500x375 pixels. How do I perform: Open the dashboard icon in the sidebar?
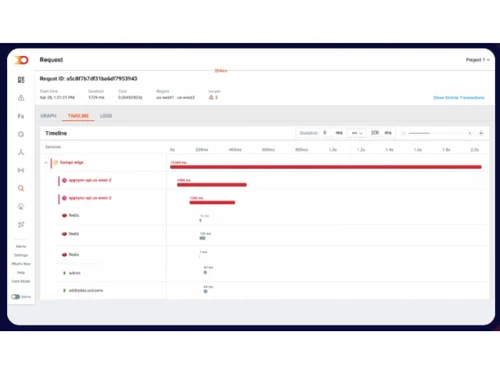21,80
